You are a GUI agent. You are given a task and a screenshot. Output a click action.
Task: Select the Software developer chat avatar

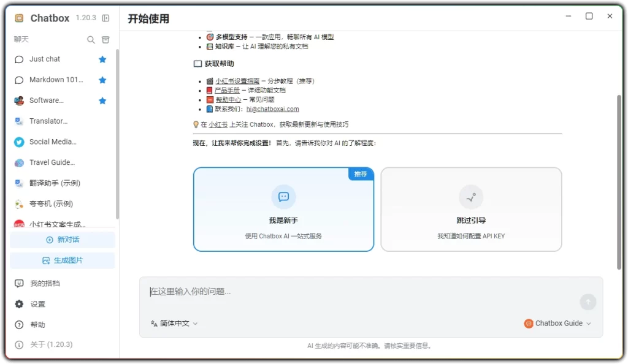pyautogui.click(x=19, y=100)
